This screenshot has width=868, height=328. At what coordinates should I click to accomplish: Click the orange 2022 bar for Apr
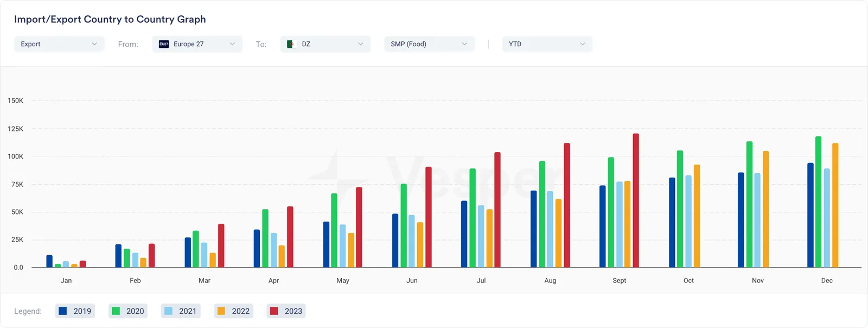(282, 256)
